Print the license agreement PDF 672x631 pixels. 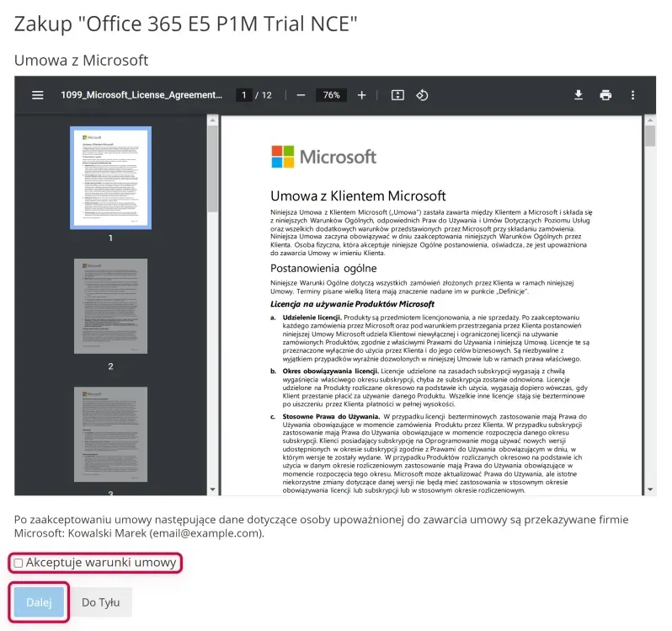[x=605, y=95]
